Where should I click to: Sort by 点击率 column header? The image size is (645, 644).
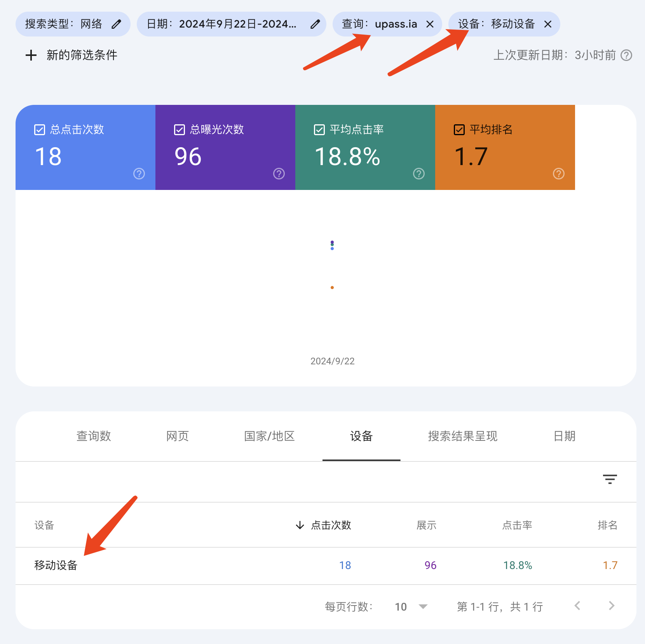pos(517,525)
